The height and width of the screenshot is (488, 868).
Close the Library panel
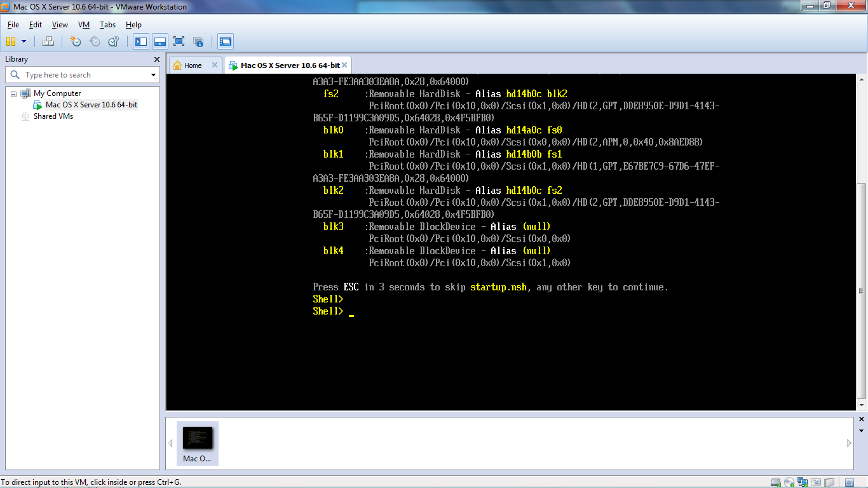157,59
